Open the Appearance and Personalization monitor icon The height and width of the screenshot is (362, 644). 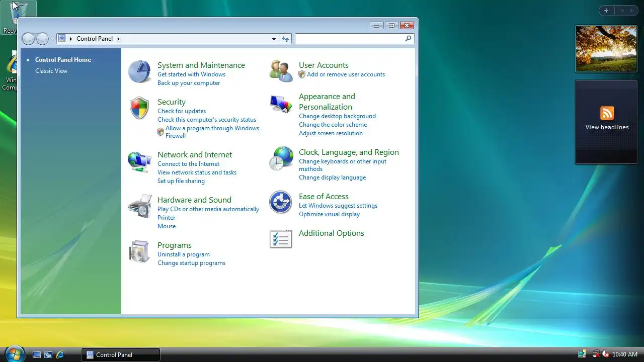pyautogui.click(x=281, y=104)
